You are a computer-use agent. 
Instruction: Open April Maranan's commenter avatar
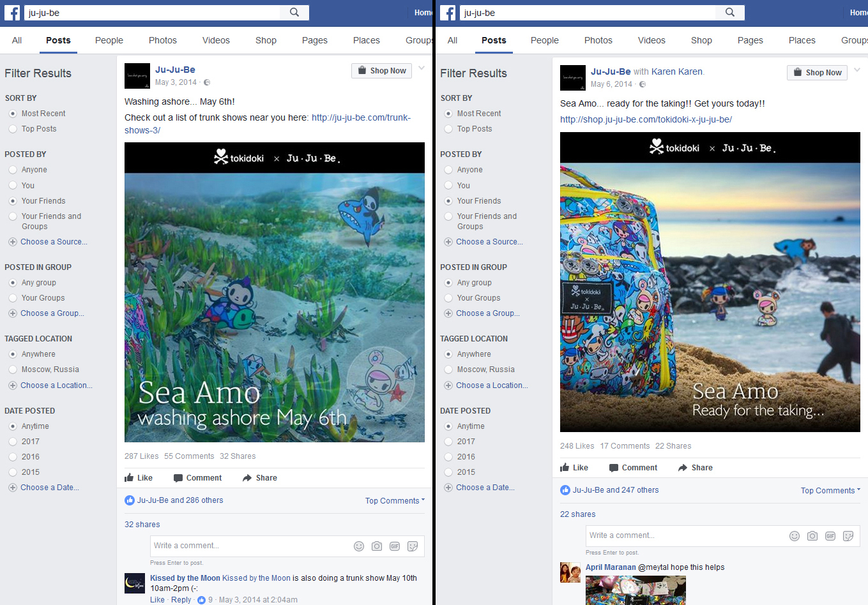point(570,572)
